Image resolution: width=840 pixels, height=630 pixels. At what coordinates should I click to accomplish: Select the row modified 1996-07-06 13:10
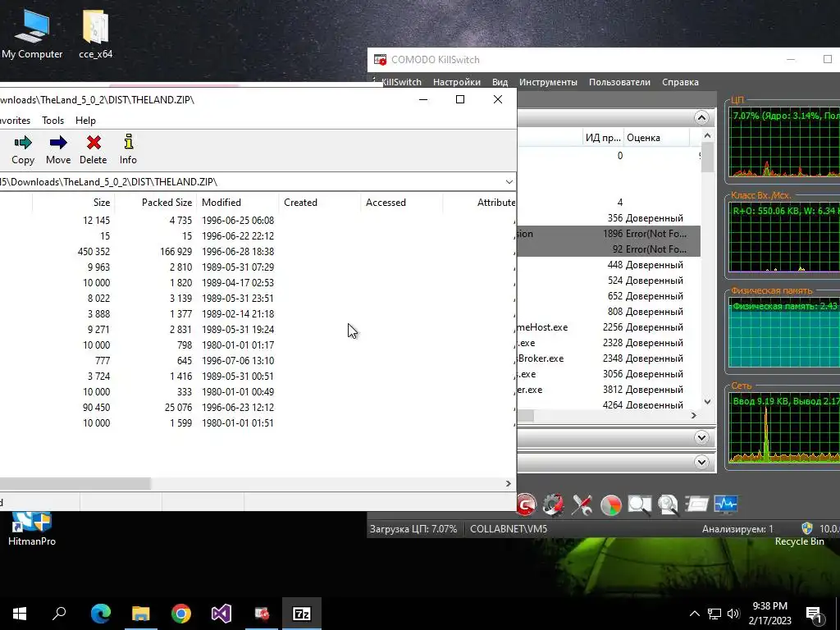pos(257,361)
